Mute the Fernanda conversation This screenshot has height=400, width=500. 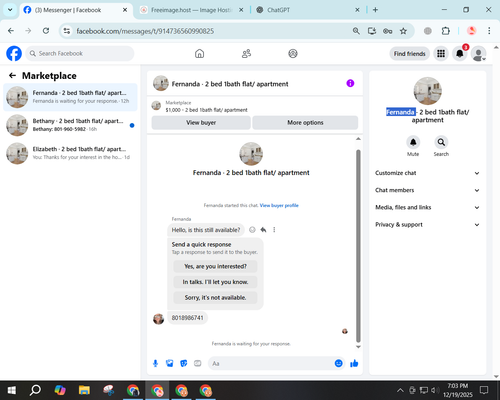pyautogui.click(x=413, y=142)
